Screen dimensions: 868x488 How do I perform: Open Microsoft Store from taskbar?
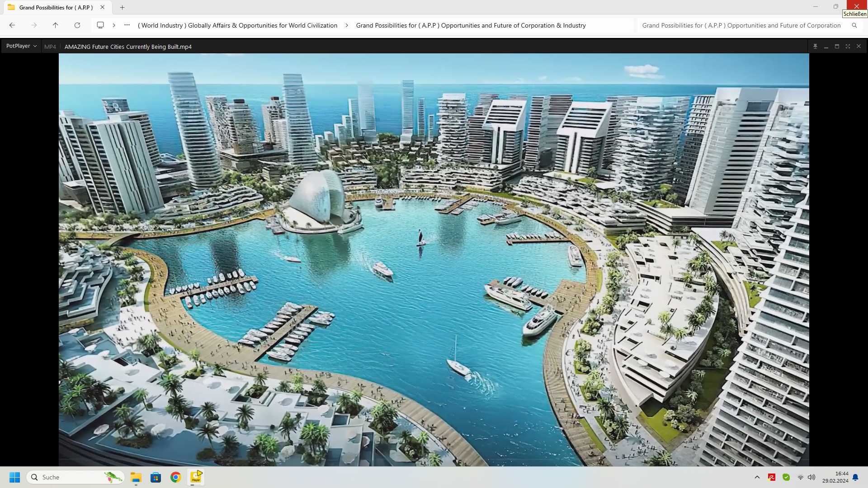click(156, 477)
